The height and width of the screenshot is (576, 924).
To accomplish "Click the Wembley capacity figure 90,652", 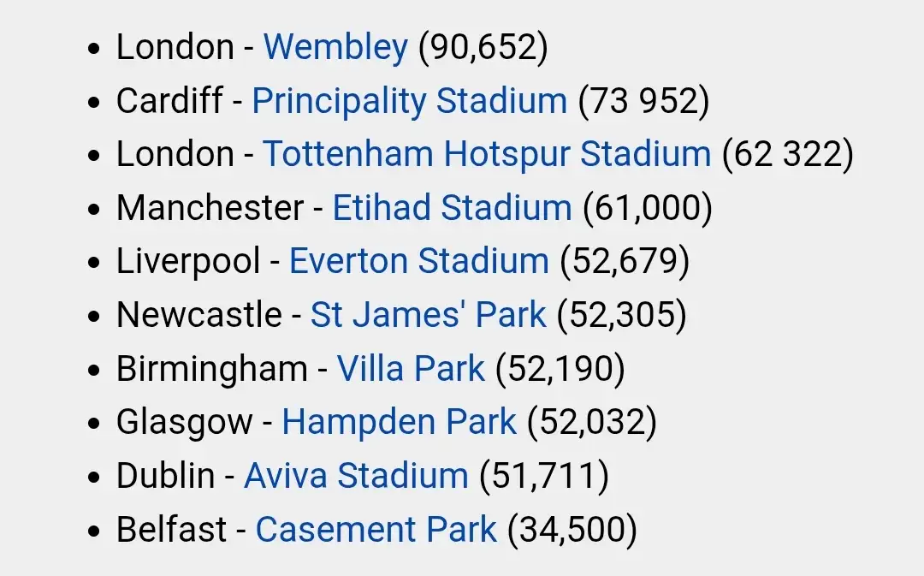I will [483, 47].
